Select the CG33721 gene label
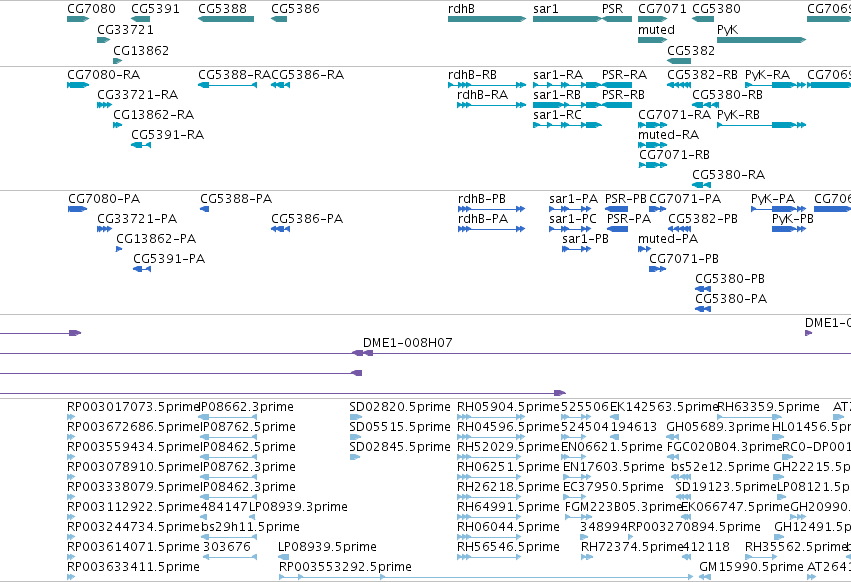The height and width of the screenshot is (582, 851). pyautogui.click(x=125, y=30)
